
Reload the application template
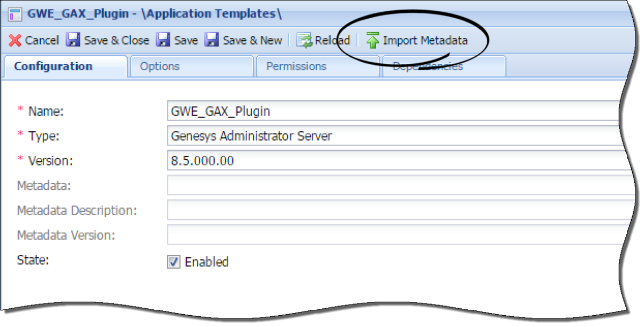[x=324, y=40]
